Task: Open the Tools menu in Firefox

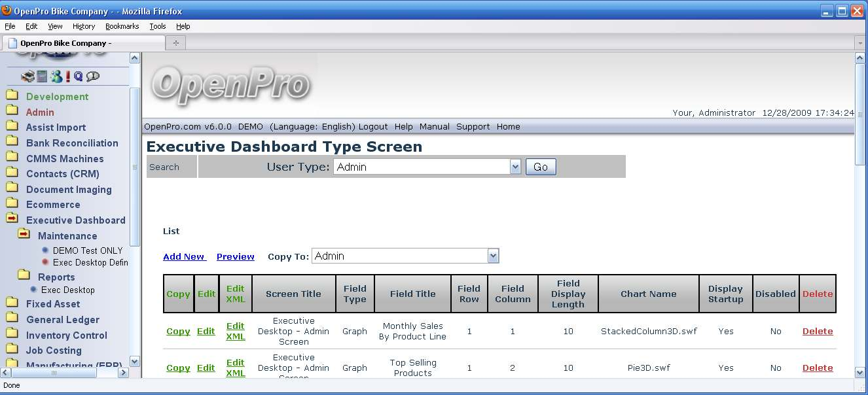Action: coord(157,26)
